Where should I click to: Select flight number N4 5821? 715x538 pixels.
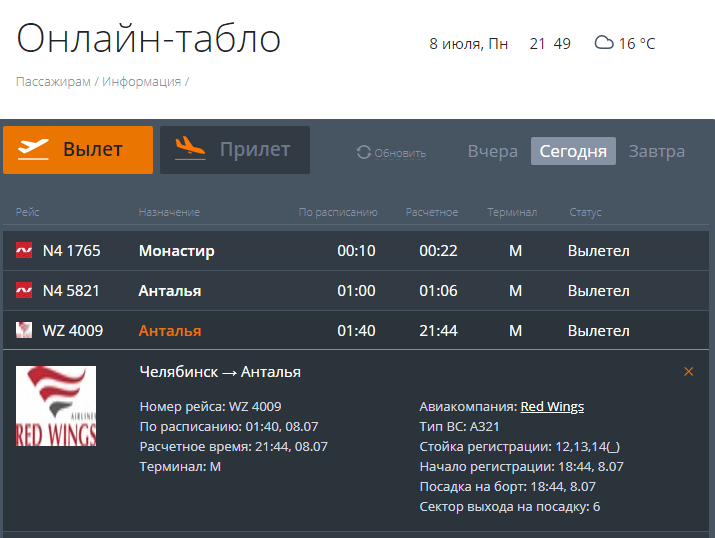tap(71, 291)
